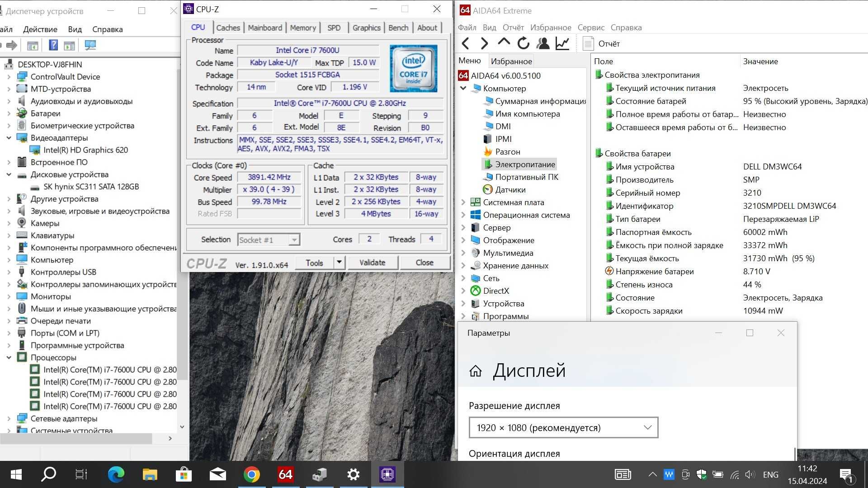Click Tools dropdown in CPU-Z

[338, 262]
